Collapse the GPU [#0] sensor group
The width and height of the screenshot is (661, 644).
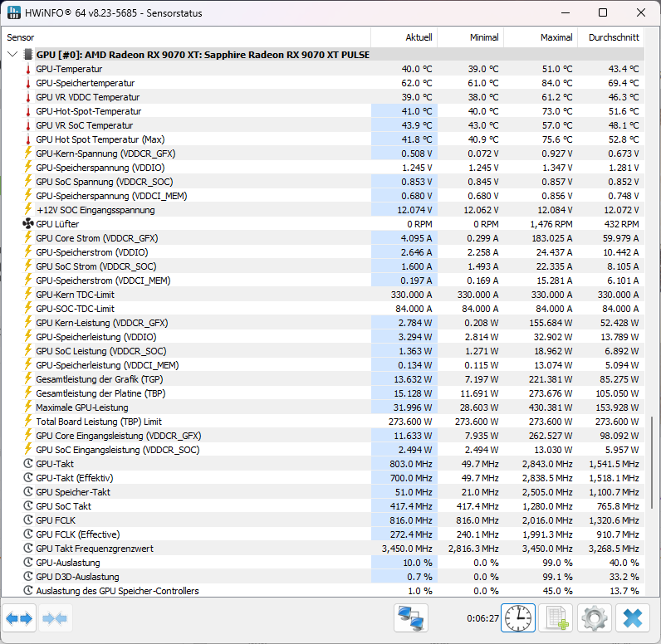[12, 54]
